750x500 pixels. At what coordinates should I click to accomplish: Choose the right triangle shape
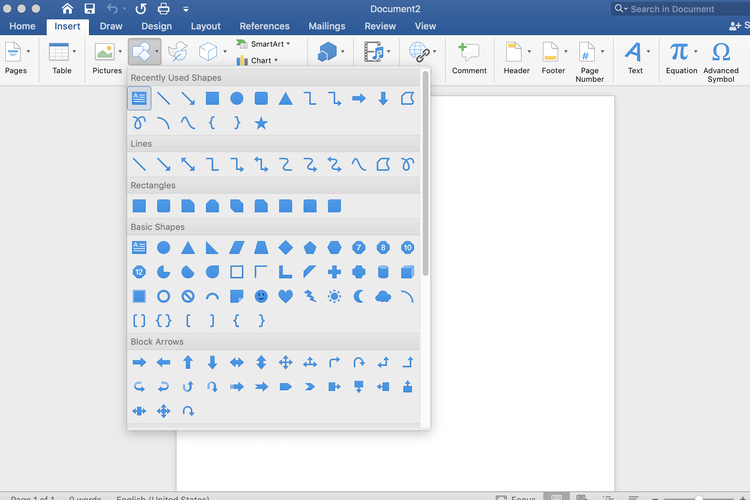[x=212, y=247]
